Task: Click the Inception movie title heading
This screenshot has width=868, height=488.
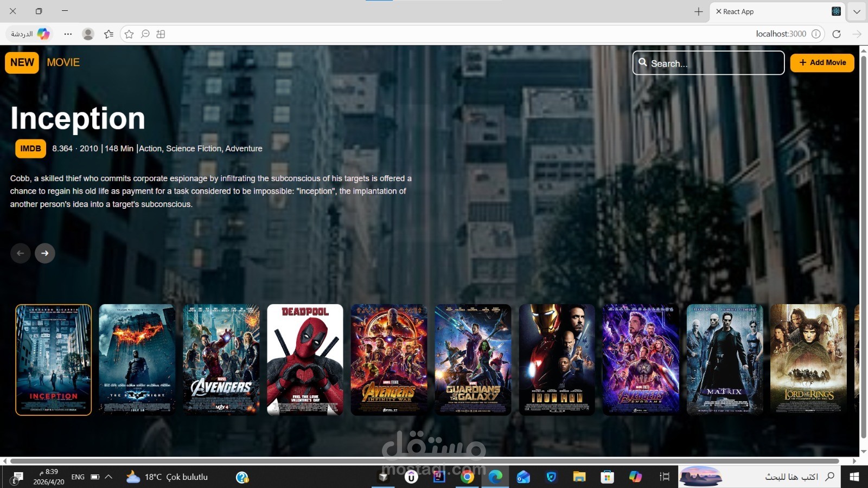Action: click(78, 118)
